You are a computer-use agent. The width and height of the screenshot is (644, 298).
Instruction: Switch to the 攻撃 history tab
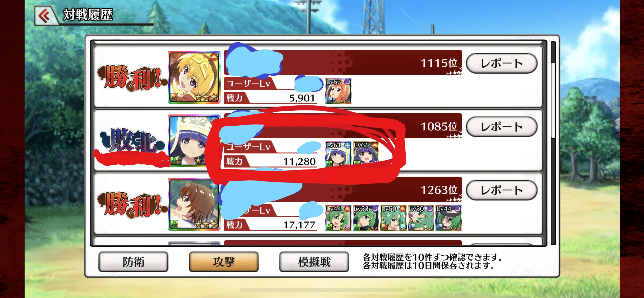pyautogui.click(x=224, y=262)
